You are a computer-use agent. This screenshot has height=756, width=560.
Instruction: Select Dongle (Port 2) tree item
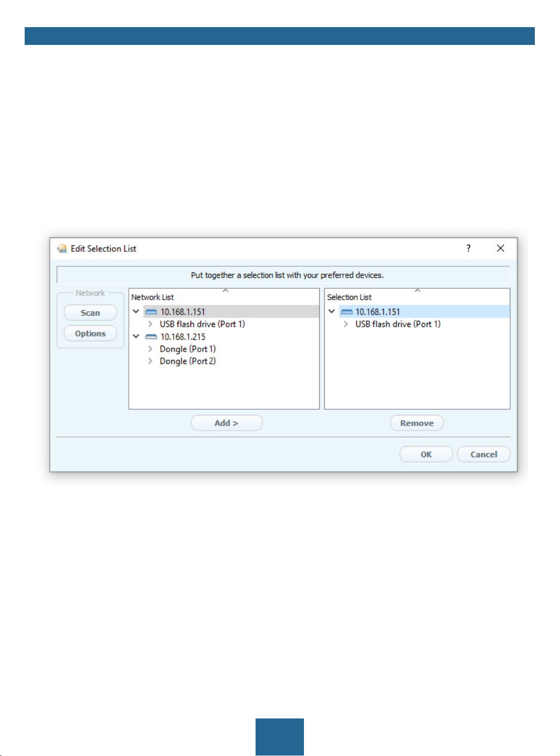point(187,361)
